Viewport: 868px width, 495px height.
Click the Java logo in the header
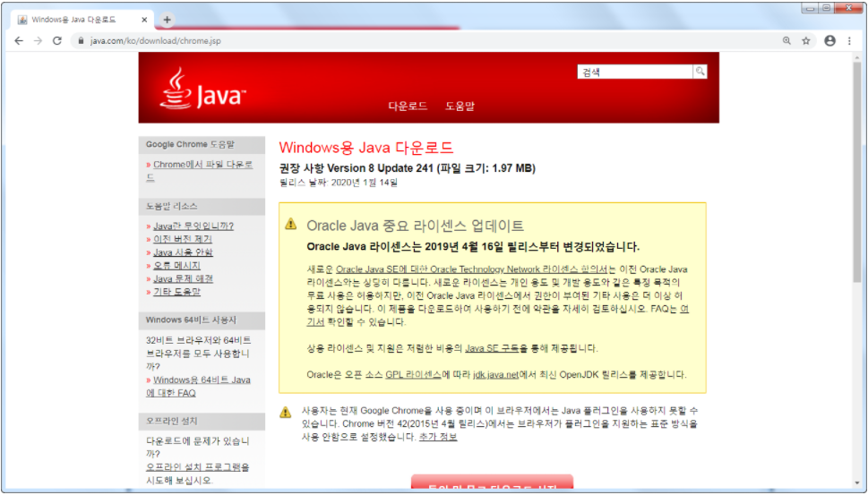202,89
